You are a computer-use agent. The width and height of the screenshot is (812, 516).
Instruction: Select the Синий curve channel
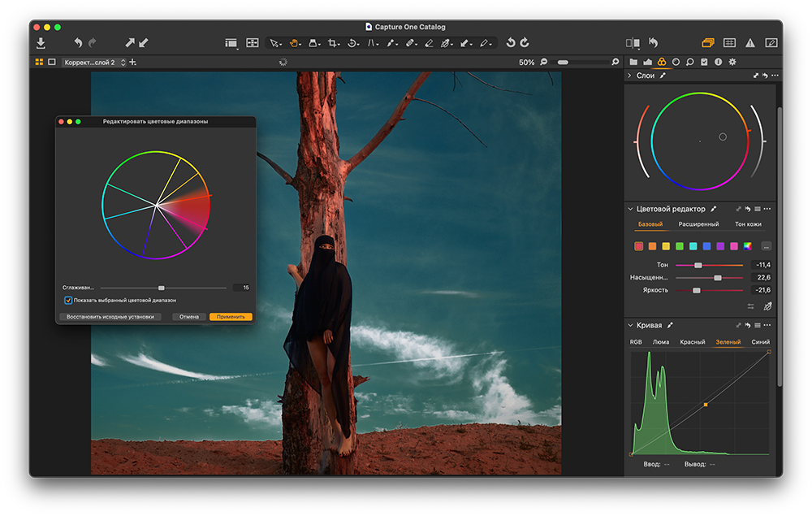[760, 342]
